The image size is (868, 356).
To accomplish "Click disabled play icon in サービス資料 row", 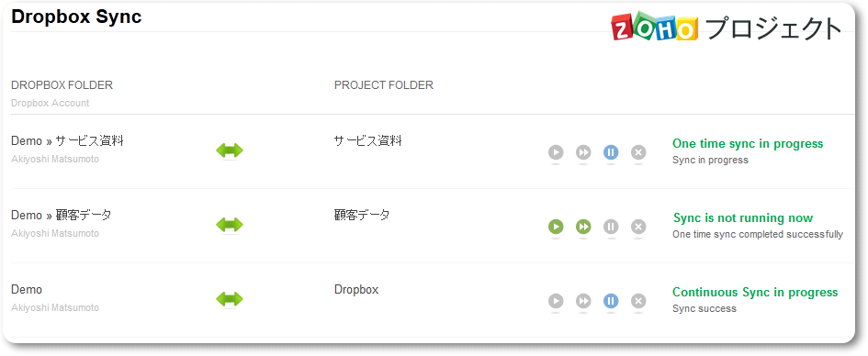I will [556, 152].
